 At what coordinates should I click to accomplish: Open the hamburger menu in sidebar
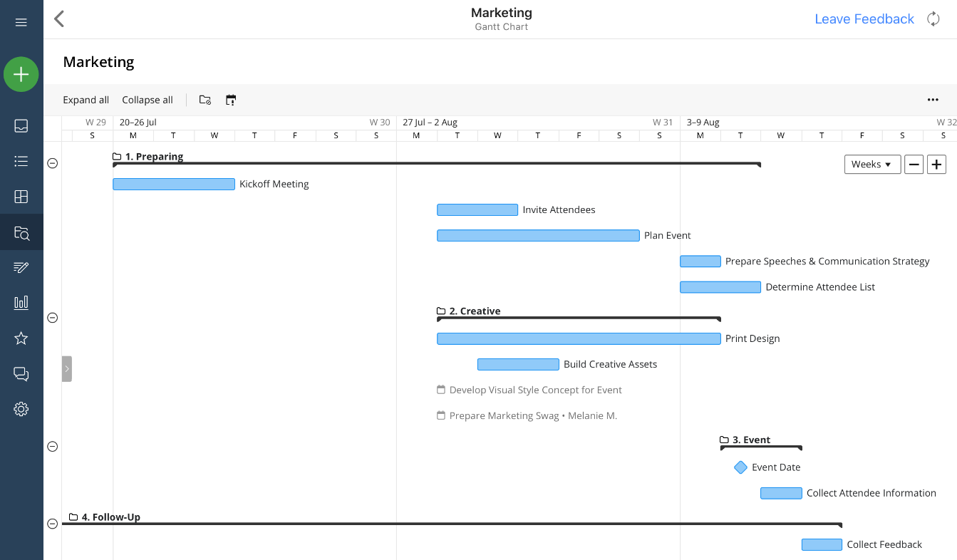(21, 22)
